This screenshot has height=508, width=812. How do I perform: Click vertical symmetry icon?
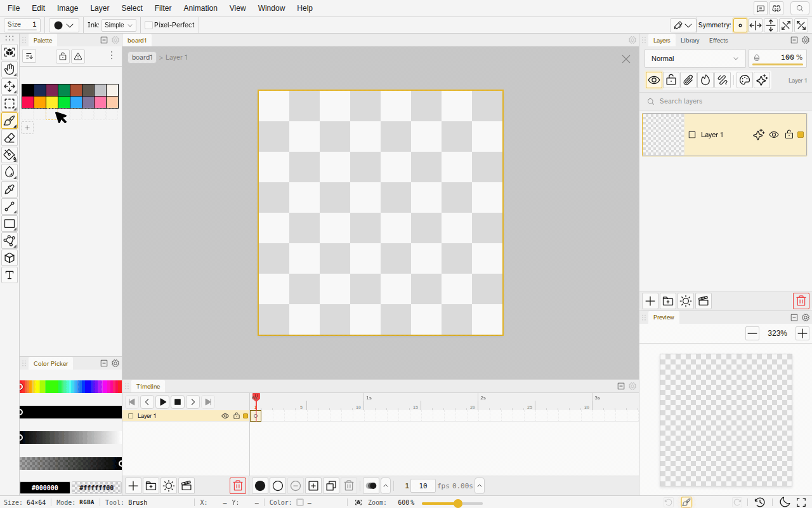tap(771, 25)
